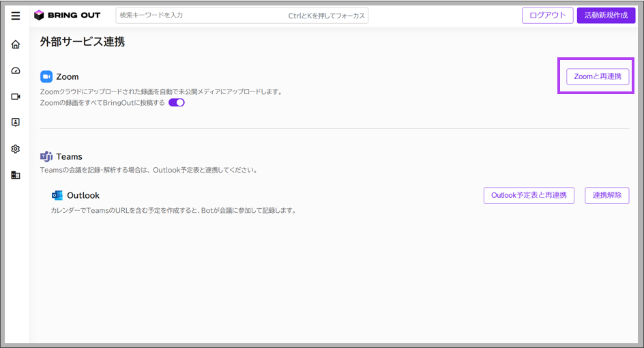This screenshot has height=348, width=644.
Task: Focus the keyword search field
Action: [x=242, y=16]
